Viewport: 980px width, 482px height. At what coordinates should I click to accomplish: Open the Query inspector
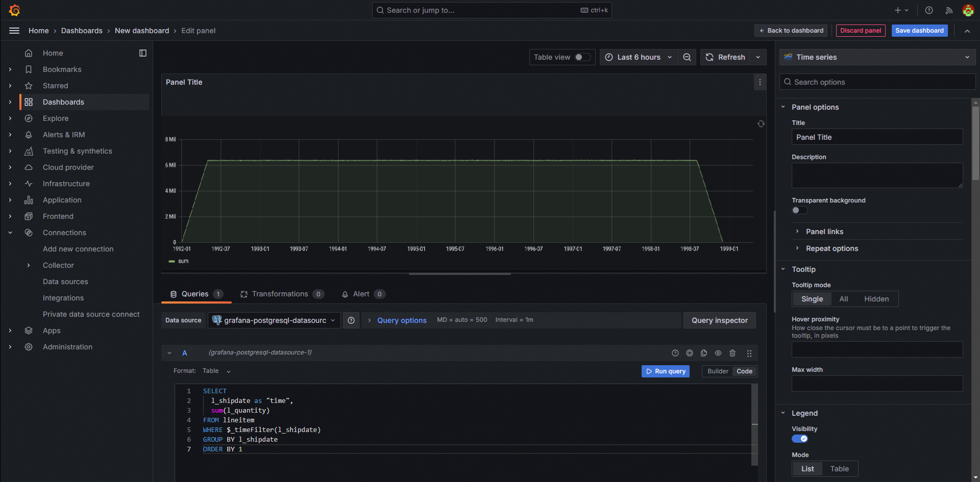click(x=720, y=320)
